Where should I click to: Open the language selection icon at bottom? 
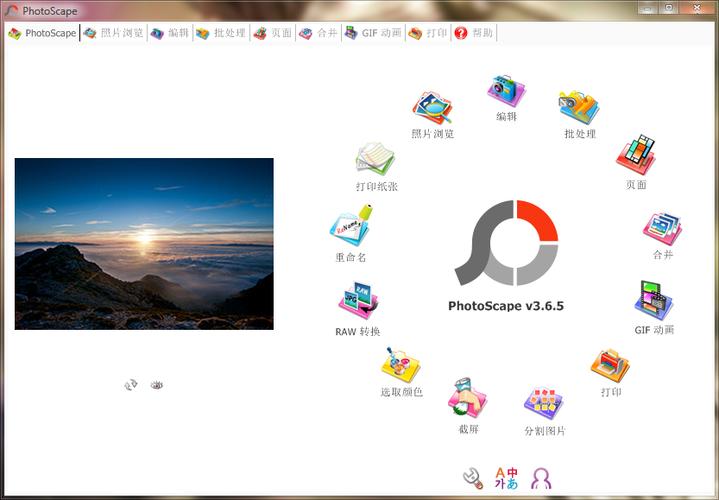(x=507, y=478)
